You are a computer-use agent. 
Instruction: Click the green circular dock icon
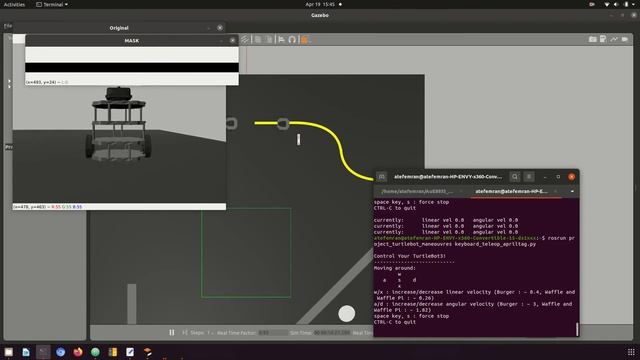(95, 352)
